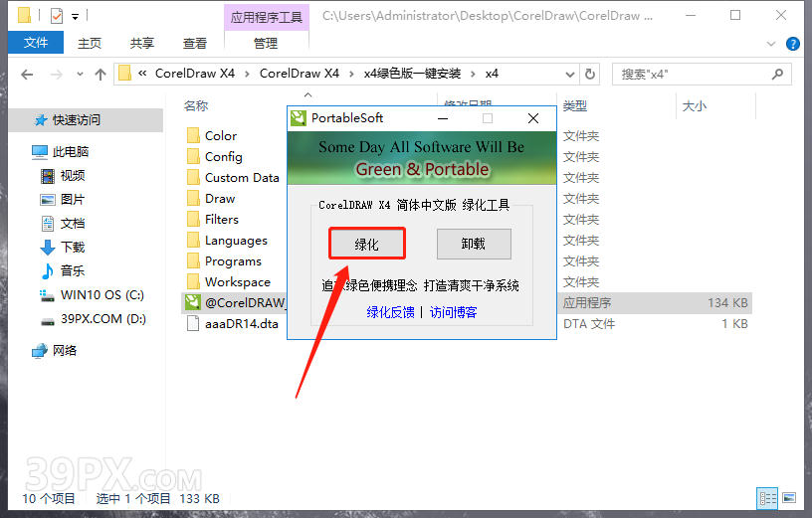Sort by 类型 column header
The height and width of the screenshot is (518, 812).
click(x=575, y=106)
